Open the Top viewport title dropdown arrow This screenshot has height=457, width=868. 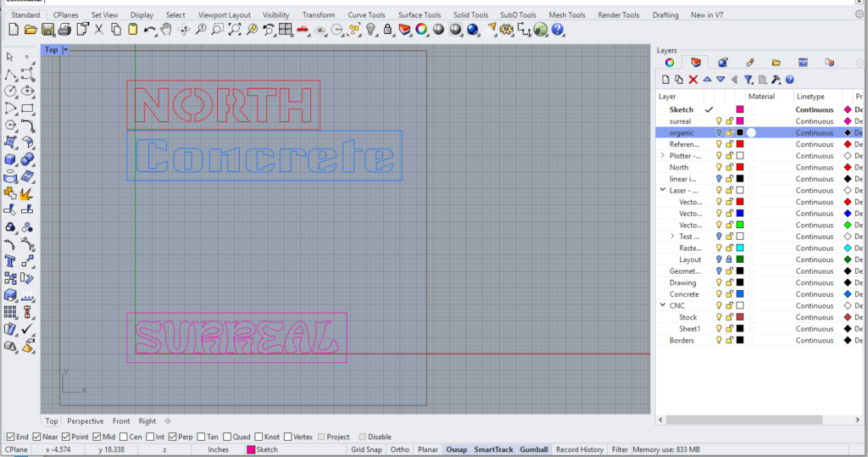(65, 50)
